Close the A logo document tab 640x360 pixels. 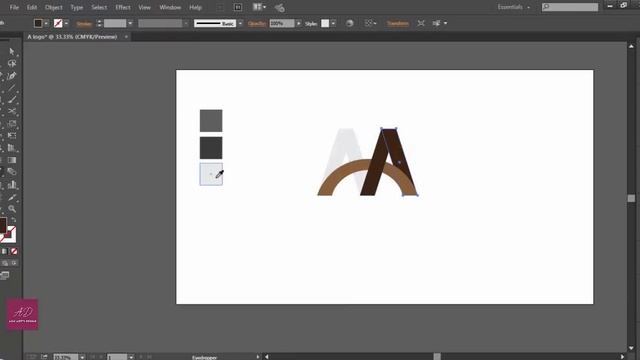pyautogui.click(x=126, y=37)
